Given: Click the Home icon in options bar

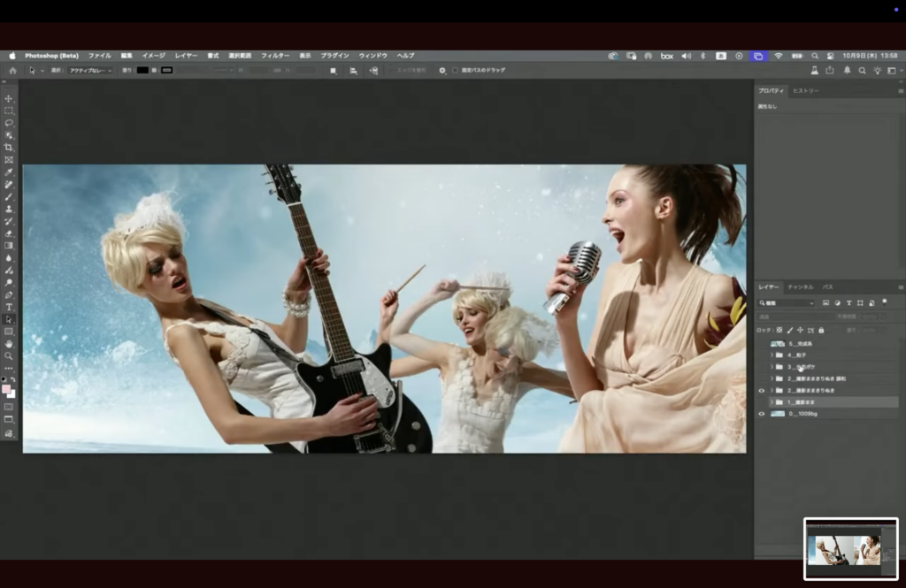Looking at the screenshot, I should tap(12, 70).
